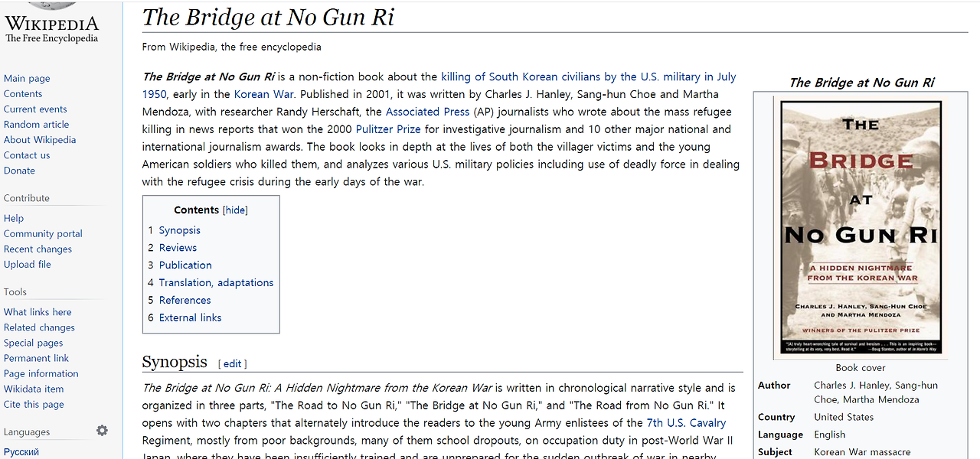Open the Pulitzer Prize link
980x459 pixels.
point(388,129)
